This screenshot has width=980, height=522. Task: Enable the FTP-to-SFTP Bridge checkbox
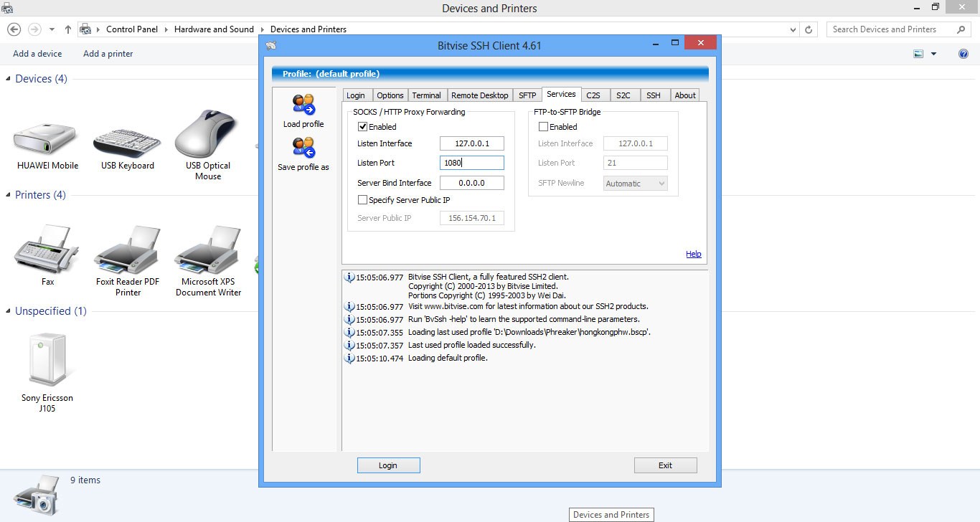tap(544, 127)
